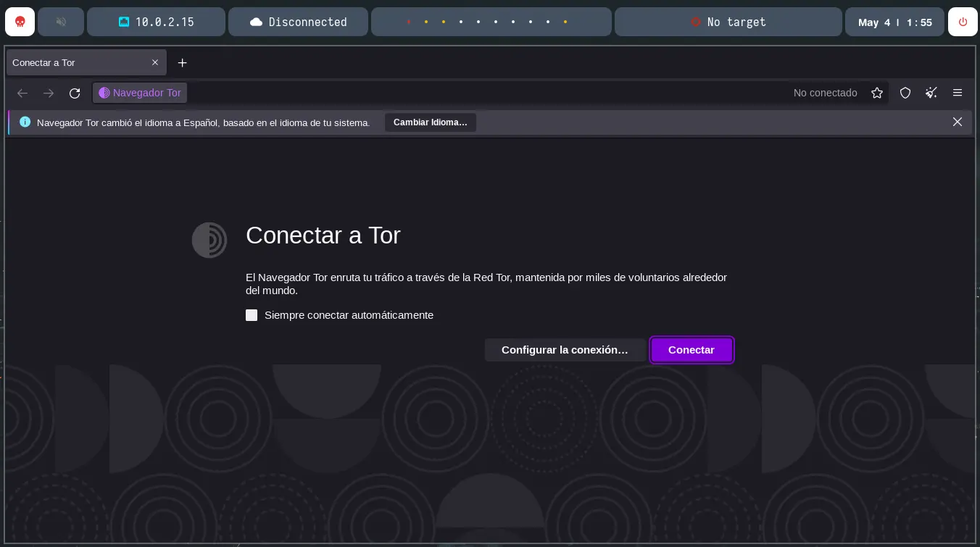
Task: Click the red skull panel icon
Action: click(20, 22)
